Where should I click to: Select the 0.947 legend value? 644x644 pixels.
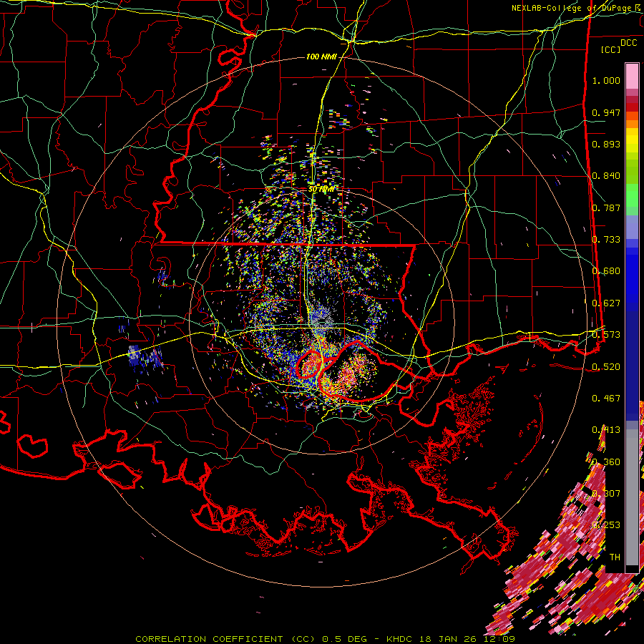click(606, 112)
